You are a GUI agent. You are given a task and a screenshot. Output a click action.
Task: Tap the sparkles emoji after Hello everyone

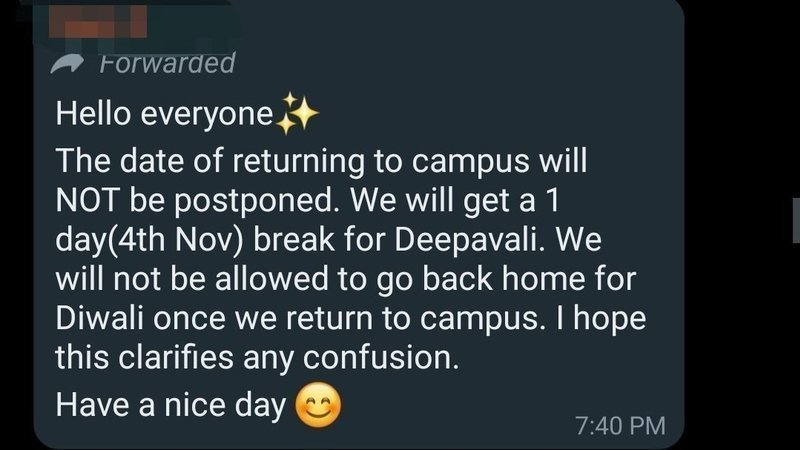point(296,115)
